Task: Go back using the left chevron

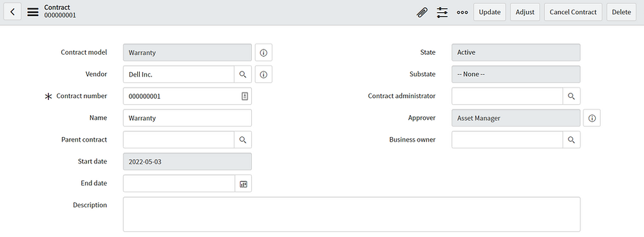Action: (12, 12)
